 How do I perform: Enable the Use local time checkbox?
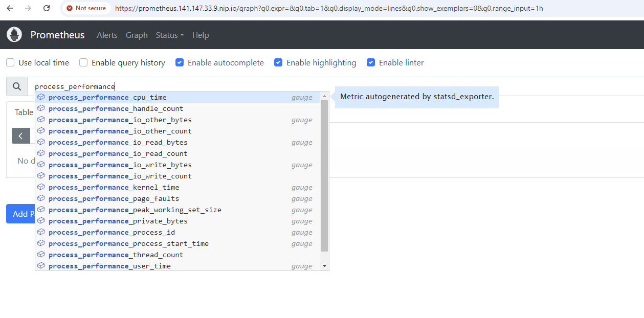10,62
